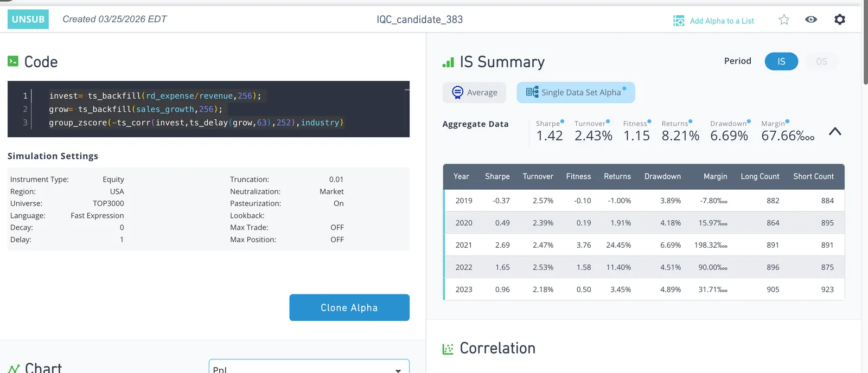Click the alpha name IQC_candidate_383
Image resolution: width=868 pixels, height=373 pixels.
pos(420,20)
